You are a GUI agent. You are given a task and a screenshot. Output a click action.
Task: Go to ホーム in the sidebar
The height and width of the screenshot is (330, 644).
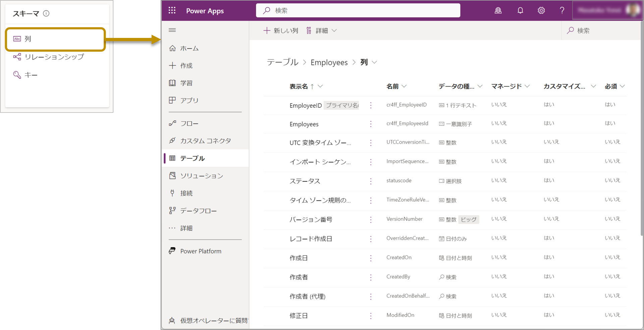coord(205,48)
